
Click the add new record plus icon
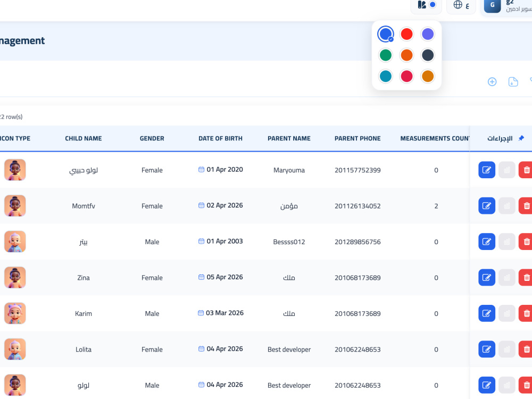[492, 82]
